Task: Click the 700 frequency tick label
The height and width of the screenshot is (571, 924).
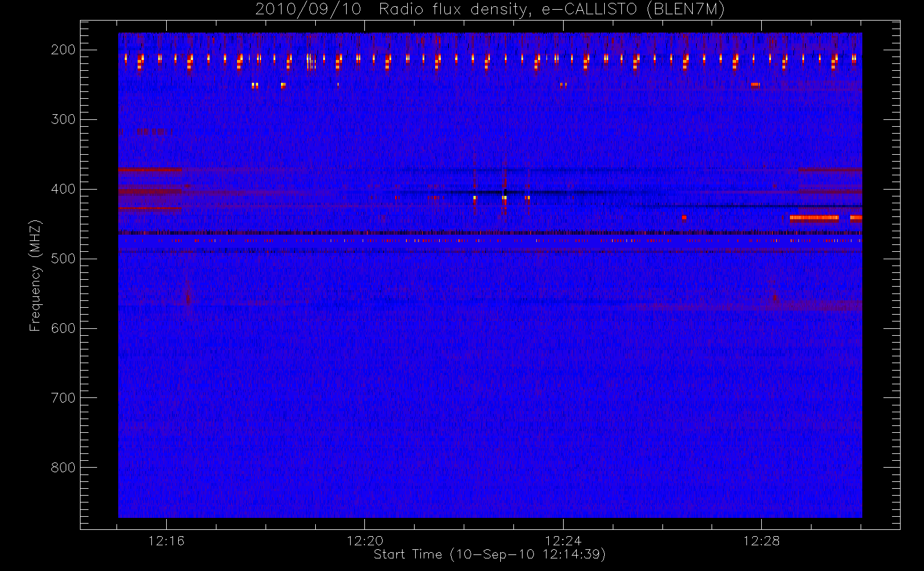Action: point(63,398)
